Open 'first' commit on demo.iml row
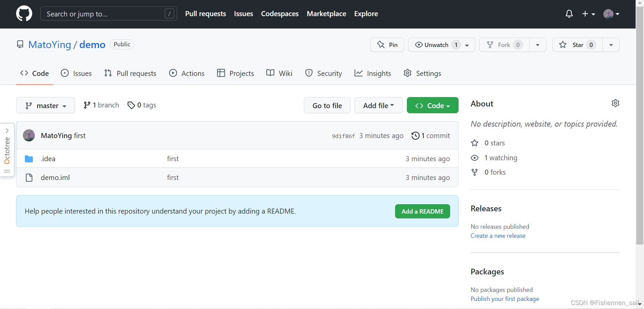 (x=173, y=178)
